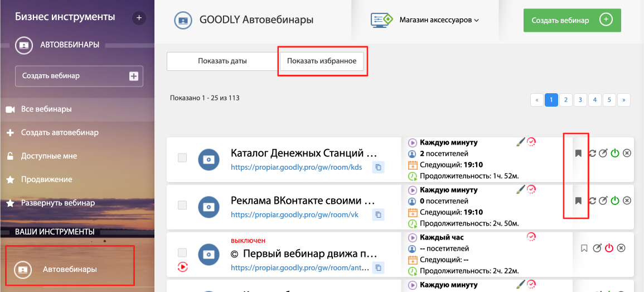Click next page » arrow

[624, 100]
